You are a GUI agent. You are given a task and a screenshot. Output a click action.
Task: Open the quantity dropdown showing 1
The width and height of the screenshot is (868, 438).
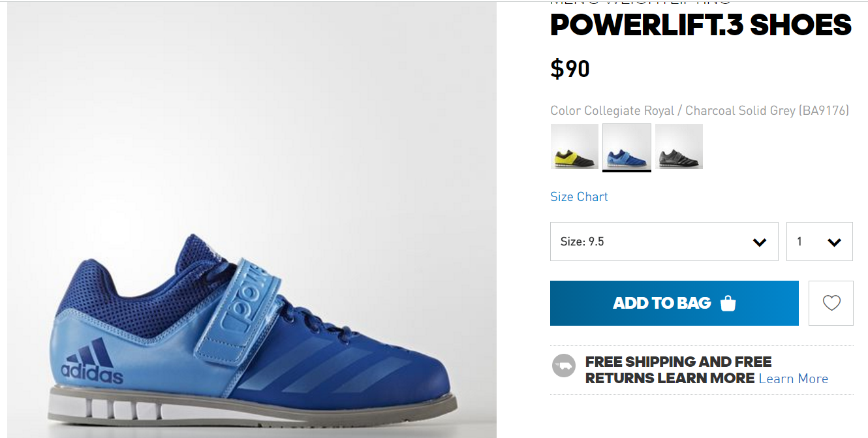click(x=820, y=242)
